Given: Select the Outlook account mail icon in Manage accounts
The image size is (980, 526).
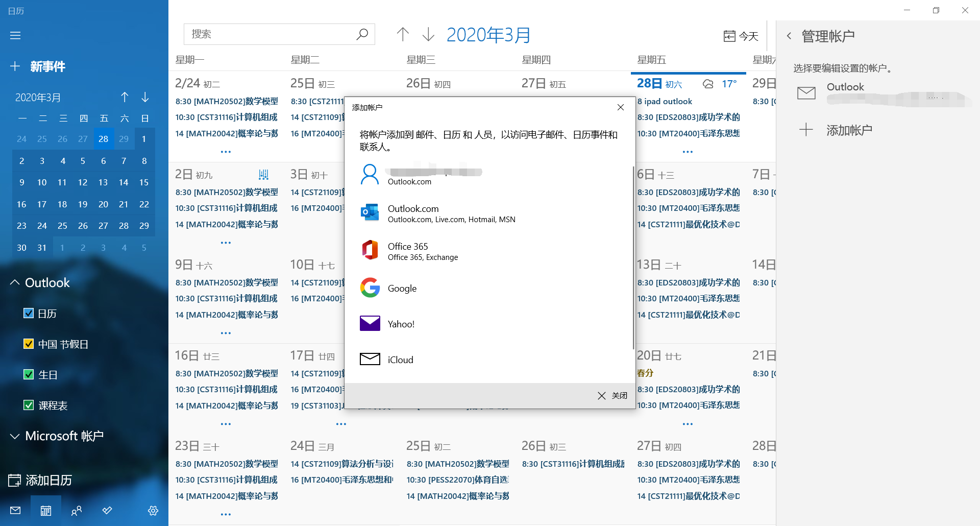Looking at the screenshot, I should click(806, 93).
